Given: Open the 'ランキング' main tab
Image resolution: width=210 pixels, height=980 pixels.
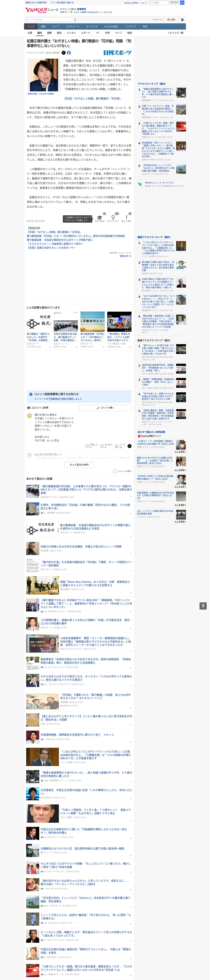Looking at the screenshot, I should (x=130, y=27).
